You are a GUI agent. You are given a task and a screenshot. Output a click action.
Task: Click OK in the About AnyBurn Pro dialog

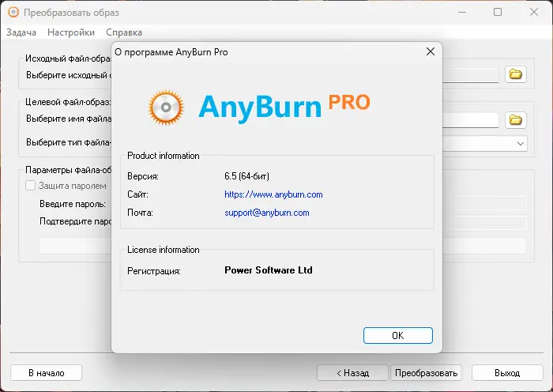(398, 335)
